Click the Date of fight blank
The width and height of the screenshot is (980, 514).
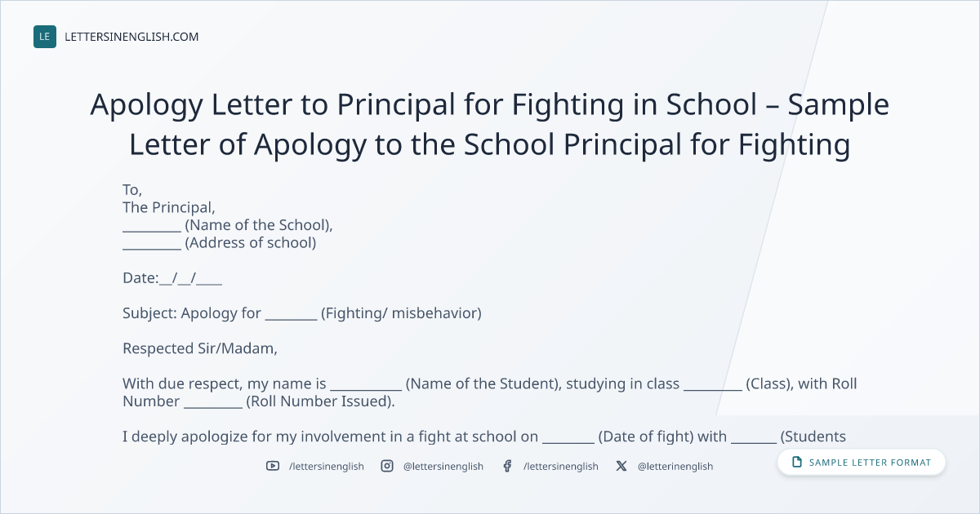(x=568, y=436)
